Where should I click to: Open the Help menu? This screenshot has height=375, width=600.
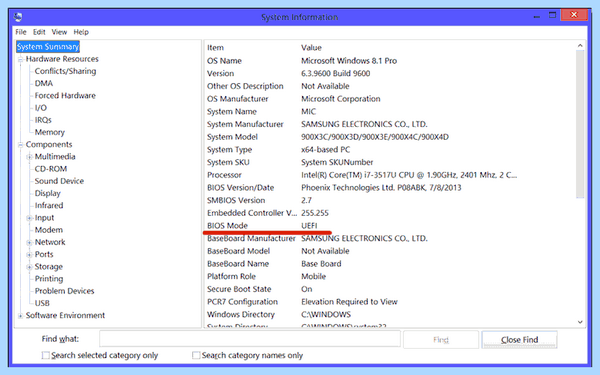coord(81,32)
